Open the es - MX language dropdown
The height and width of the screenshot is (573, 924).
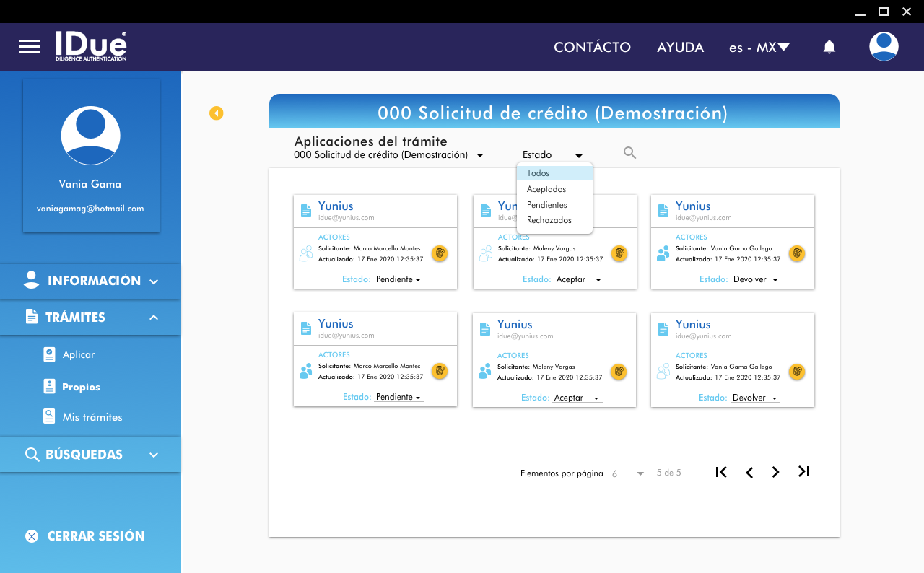[759, 48]
